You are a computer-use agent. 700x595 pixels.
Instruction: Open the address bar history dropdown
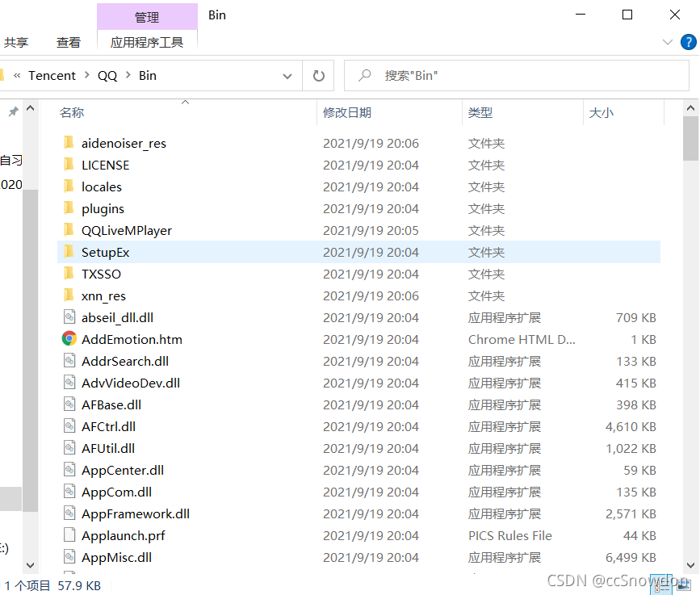[x=287, y=76]
